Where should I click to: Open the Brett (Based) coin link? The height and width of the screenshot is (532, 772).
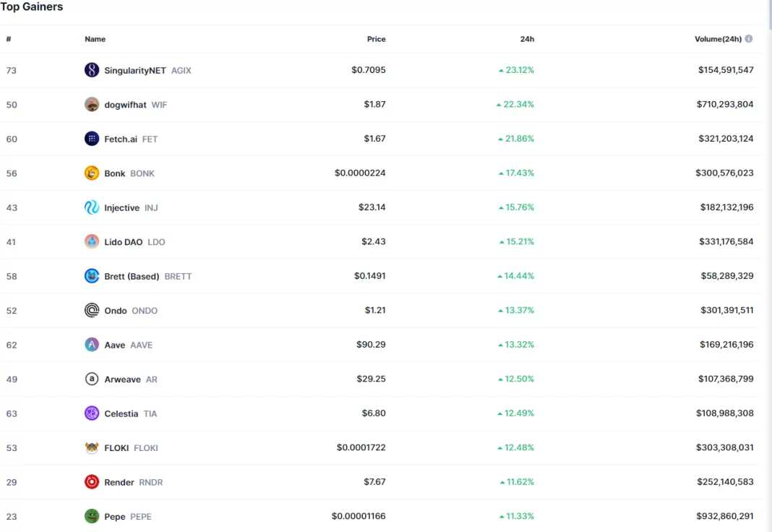pos(147,276)
